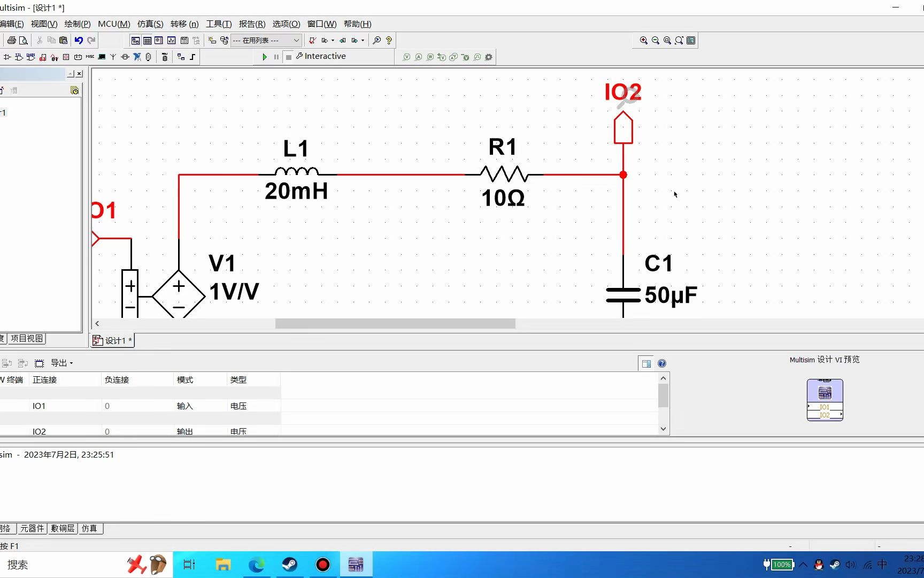Open probe settings via the gear icon
The image size is (924, 578).
click(x=488, y=57)
